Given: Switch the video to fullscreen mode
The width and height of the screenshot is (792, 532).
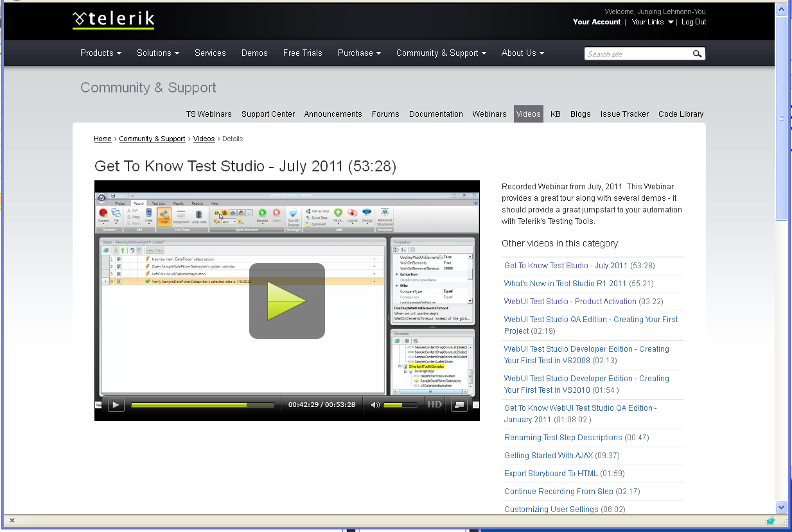Looking at the screenshot, I should coord(459,404).
